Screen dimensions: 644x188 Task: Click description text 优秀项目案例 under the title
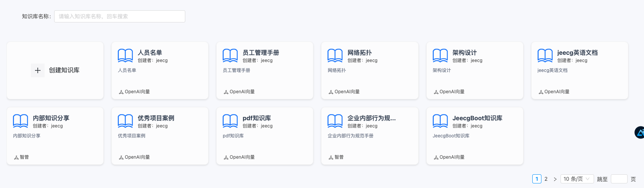[132, 136]
